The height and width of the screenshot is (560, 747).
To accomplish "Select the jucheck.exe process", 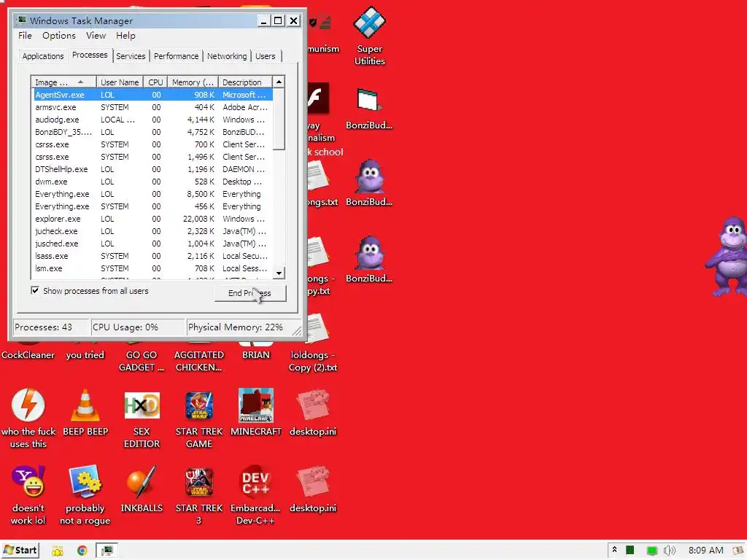I will pyautogui.click(x=152, y=231).
